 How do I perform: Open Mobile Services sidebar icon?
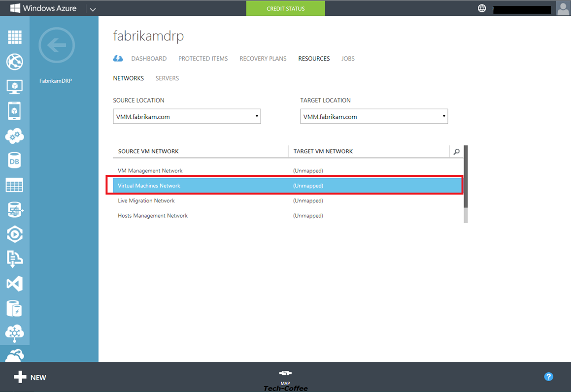click(x=15, y=111)
